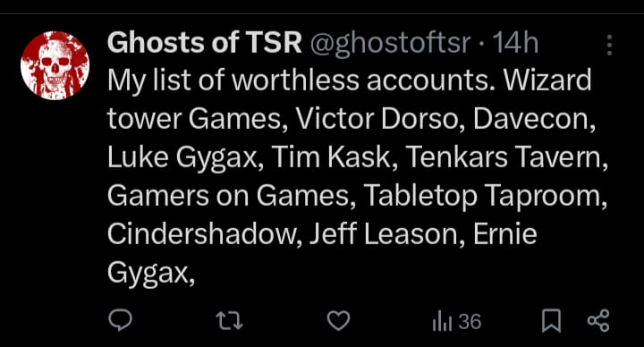The height and width of the screenshot is (347, 644).
Task: Open the red skull profile avatar
Action: 55,65
